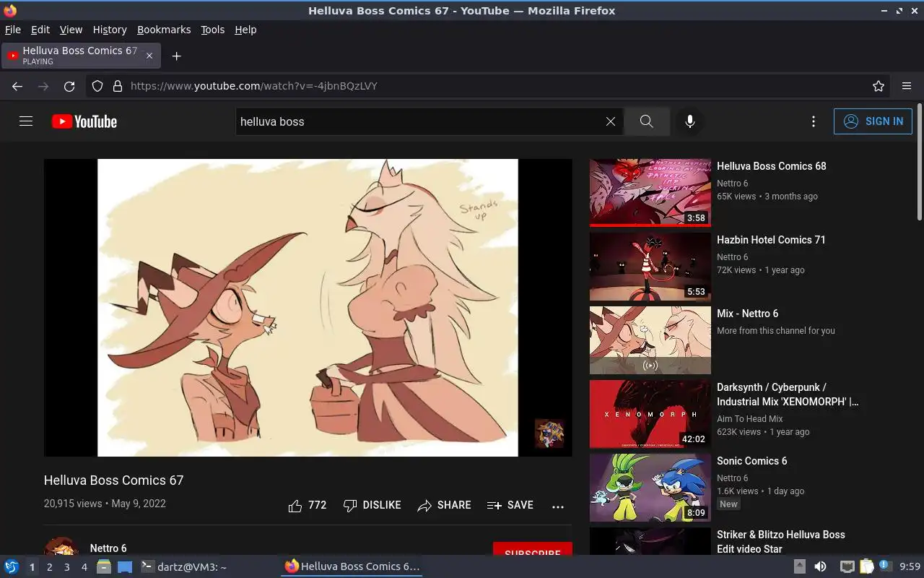This screenshot has width=924, height=578.
Task: Open Striker & Blitzo Helluva Boss edit title
Action: click(781, 542)
